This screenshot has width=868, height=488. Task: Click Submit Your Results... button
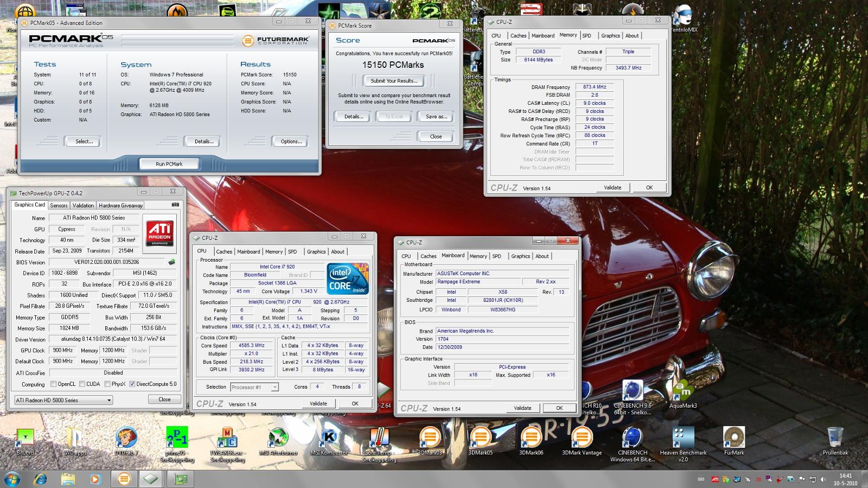[394, 81]
